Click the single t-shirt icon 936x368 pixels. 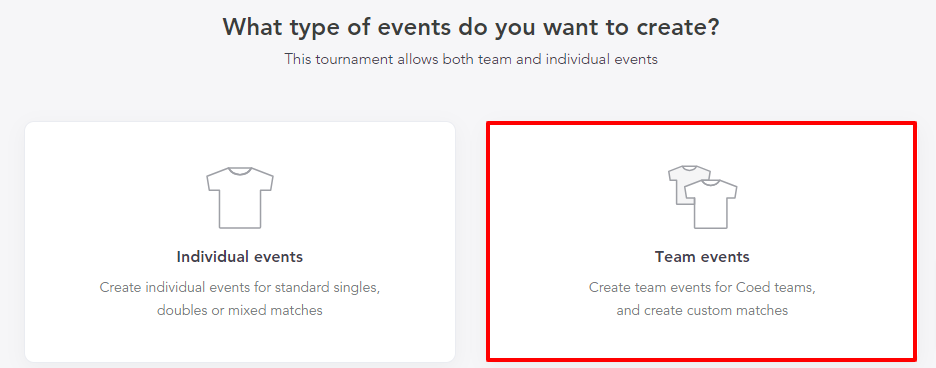pos(240,198)
